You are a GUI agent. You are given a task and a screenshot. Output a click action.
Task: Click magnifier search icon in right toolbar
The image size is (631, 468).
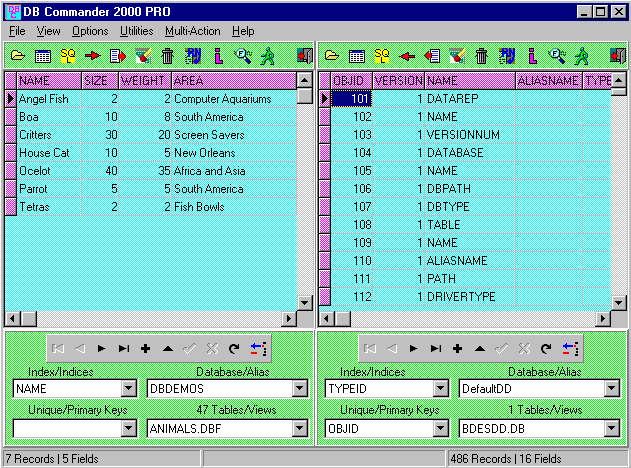[557, 56]
